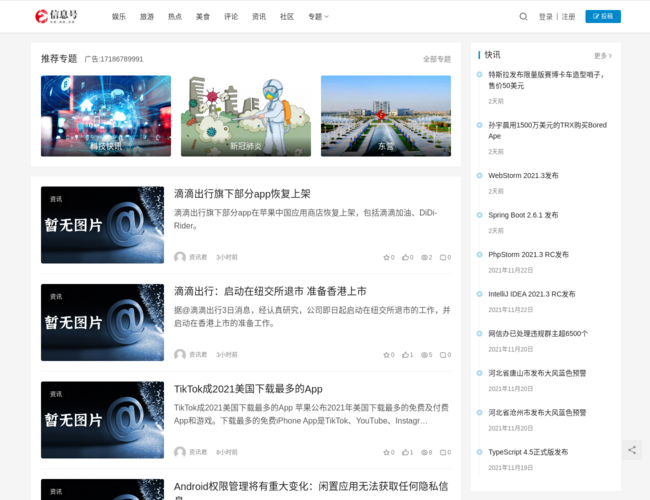Click author name 资讯君 on TikTok article

[x=198, y=452]
